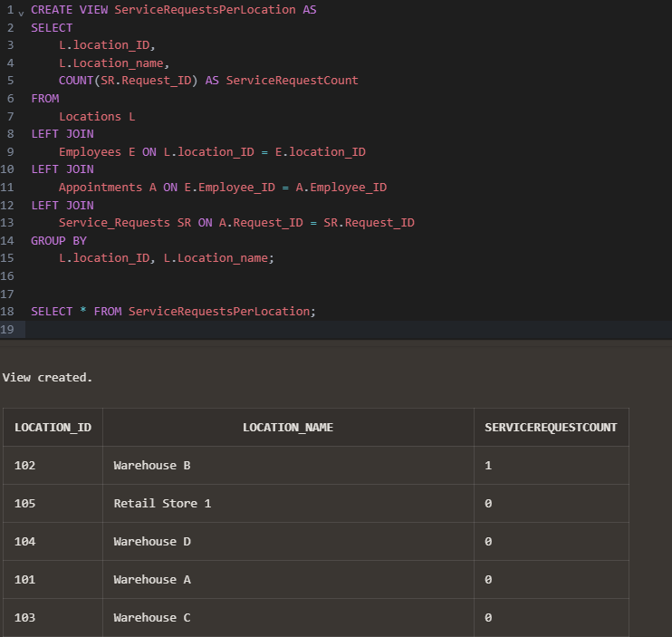
Task: Click L.Location_name on line 4
Action: pyautogui.click(x=111, y=63)
